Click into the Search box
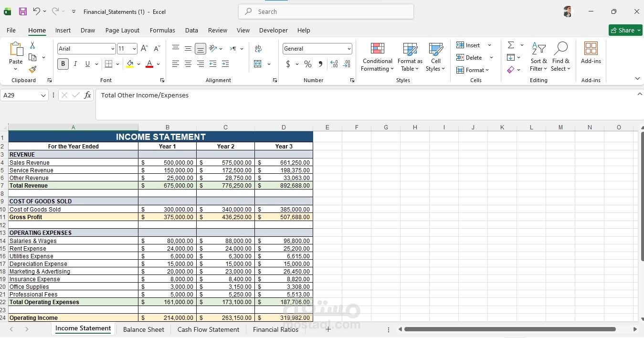 [x=326, y=11]
